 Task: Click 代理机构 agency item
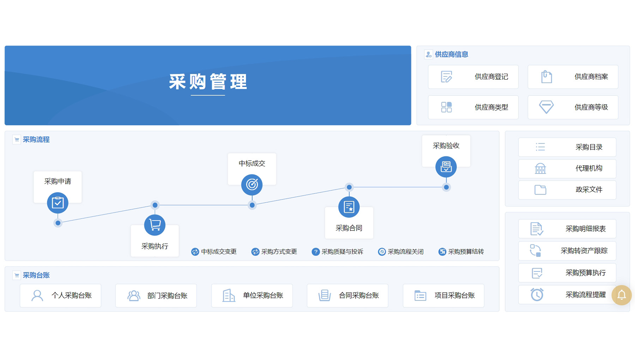[x=567, y=168]
